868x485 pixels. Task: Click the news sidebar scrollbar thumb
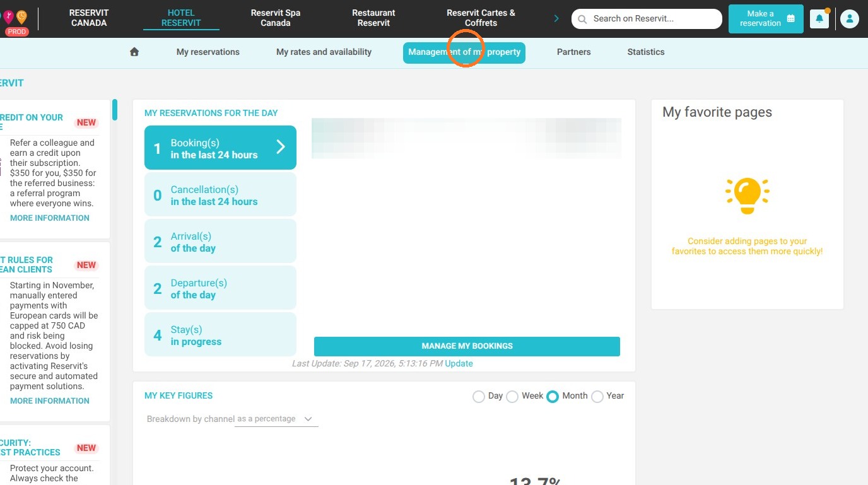point(115,110)
